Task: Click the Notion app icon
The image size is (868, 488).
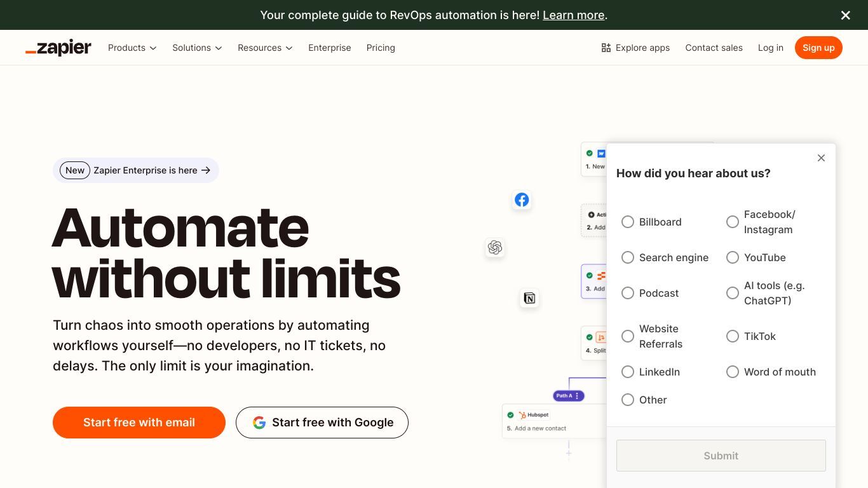Action: [x=529, y=298]
